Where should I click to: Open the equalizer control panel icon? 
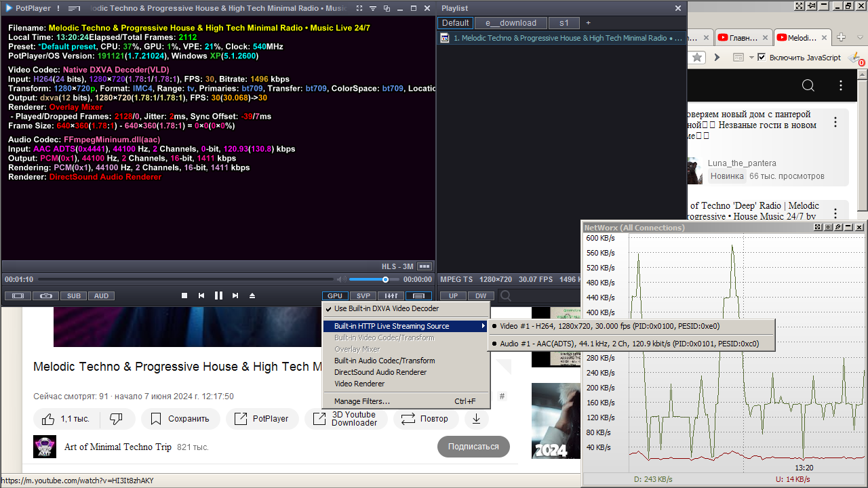(x=391, y=296)
